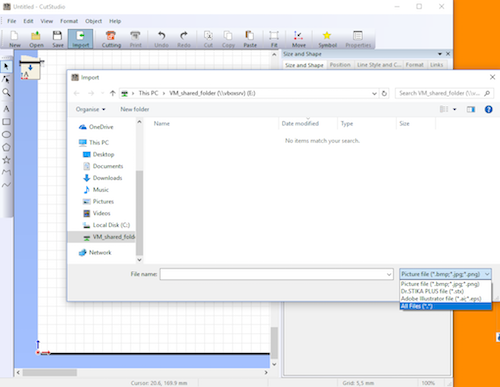
Task: Choose Dr.STIKA PLUS file type option
Action: 445,291
